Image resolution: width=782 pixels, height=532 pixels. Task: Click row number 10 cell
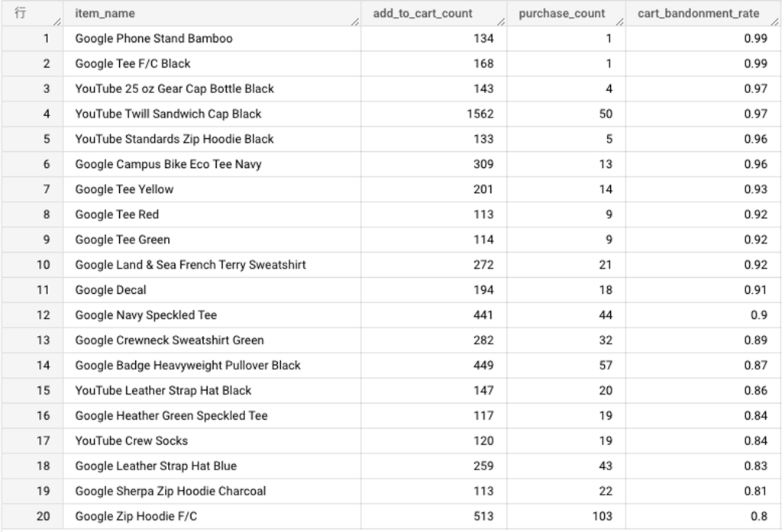(32, 265)
